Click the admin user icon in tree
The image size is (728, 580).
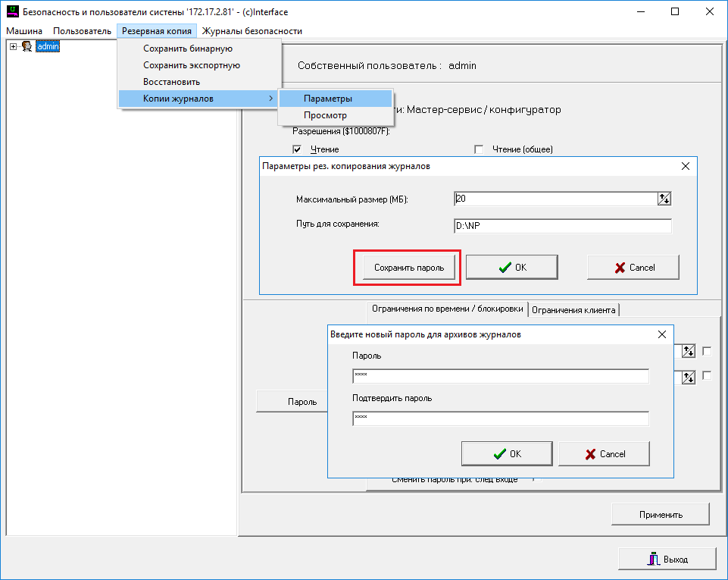[x=27, y=46]
